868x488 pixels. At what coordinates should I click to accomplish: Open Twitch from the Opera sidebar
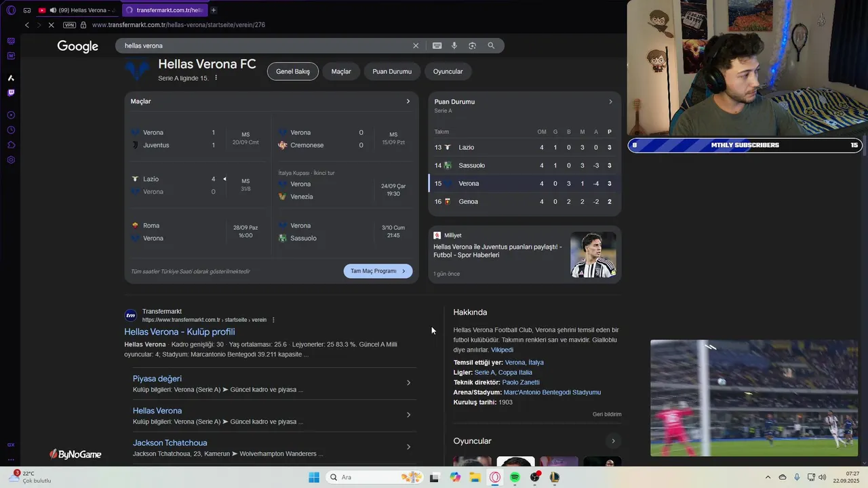(x=11, y=93)
